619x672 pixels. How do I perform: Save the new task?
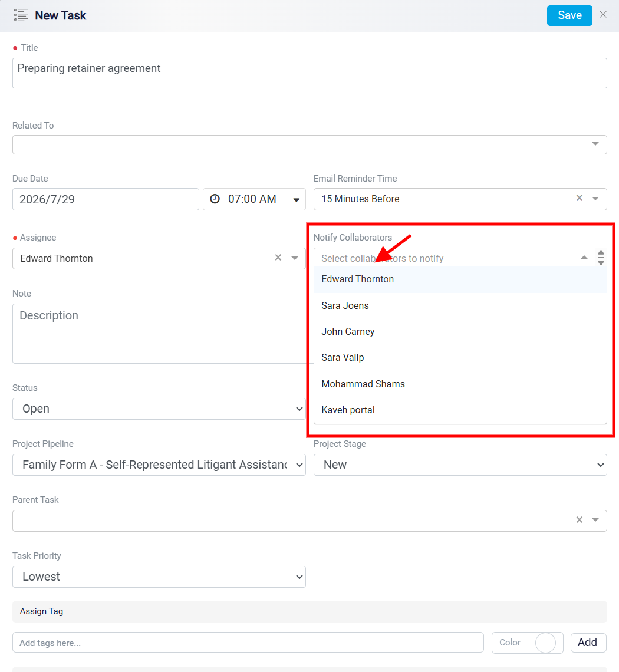[x=569, y=15]
